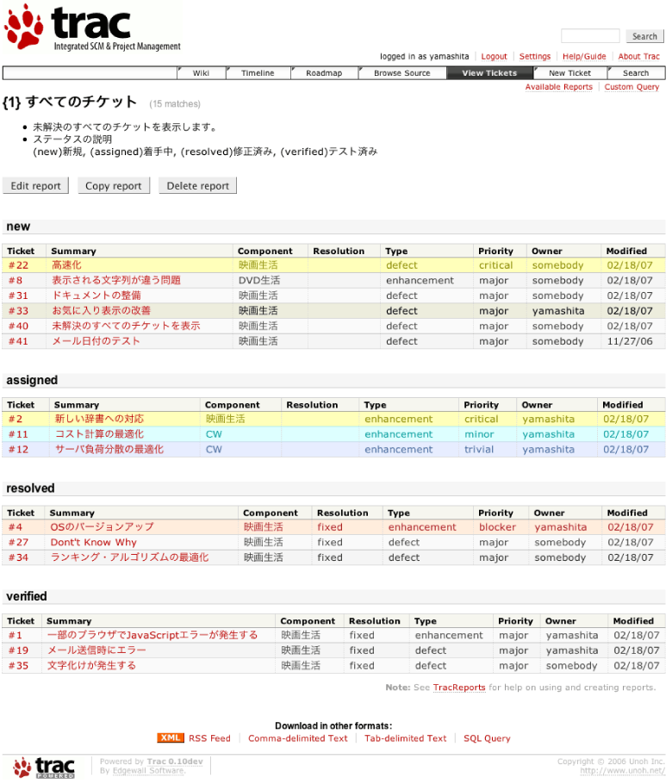Download Comma-delimited Text format
Image resolution: width=672 pixels, height=784 pixels.
(297, 738)
